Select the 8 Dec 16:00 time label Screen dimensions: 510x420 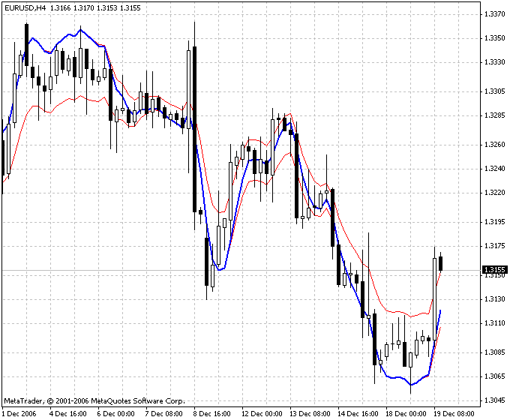211,413
